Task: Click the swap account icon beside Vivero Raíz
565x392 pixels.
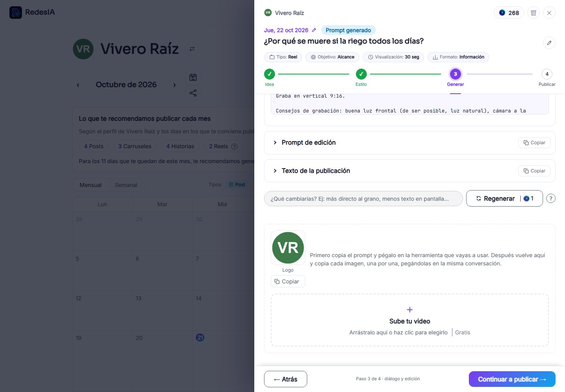Action: pos(192,49)
